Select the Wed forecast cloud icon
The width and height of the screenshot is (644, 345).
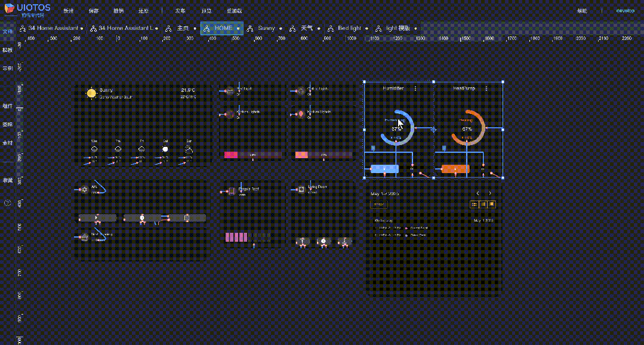[x=94, y=149]
